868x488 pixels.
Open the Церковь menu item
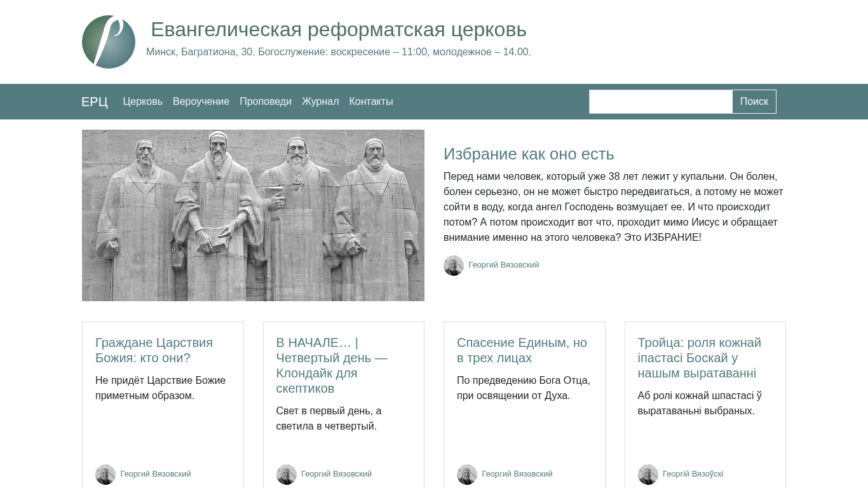tap(143, 102)
